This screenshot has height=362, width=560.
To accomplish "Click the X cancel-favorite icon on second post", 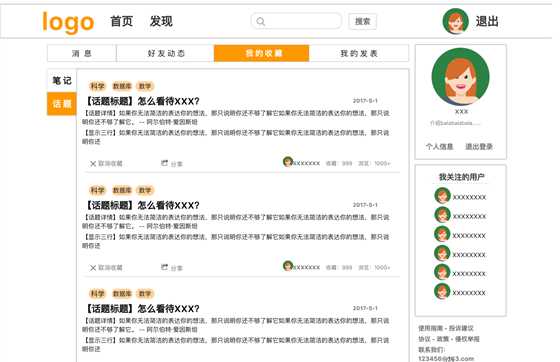I will tap(93, 267).
